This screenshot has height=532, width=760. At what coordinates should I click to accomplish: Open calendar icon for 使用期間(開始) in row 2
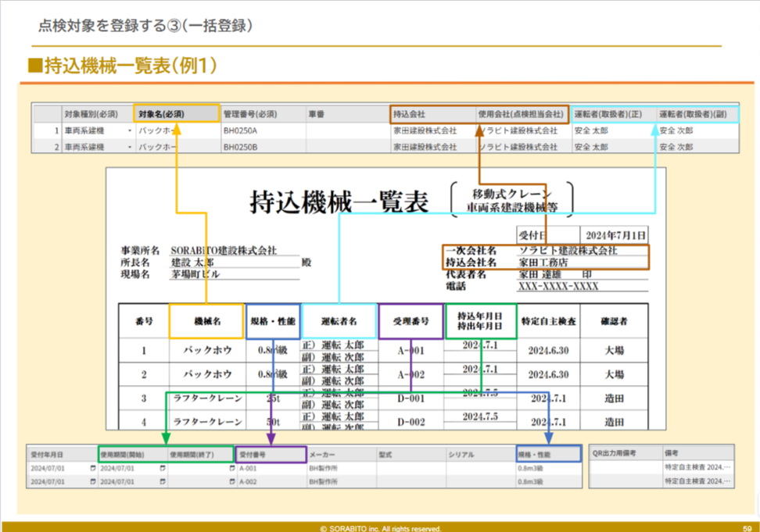(x=163, y=482)
